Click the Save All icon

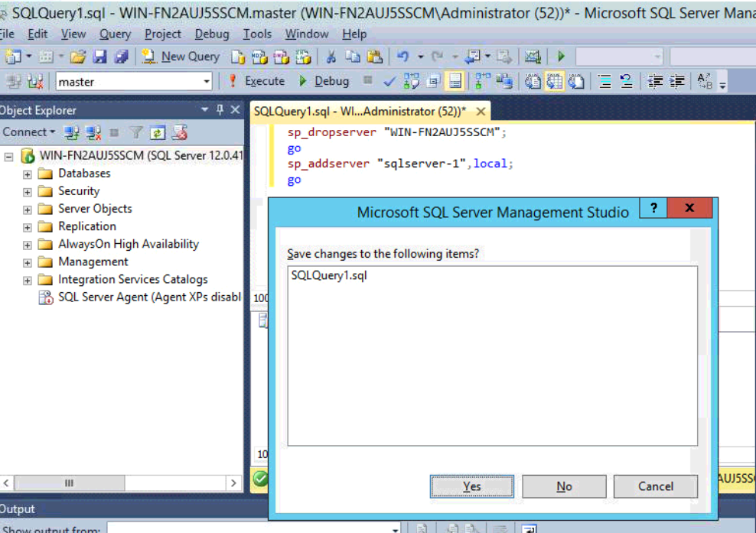(122, 57)
